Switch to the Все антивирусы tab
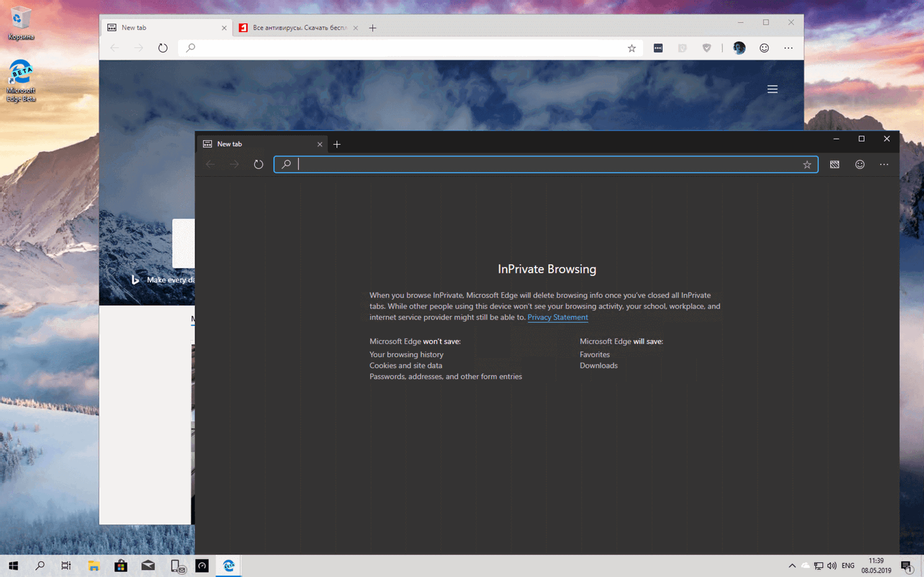The image size is (924, 577). point(298,28)
